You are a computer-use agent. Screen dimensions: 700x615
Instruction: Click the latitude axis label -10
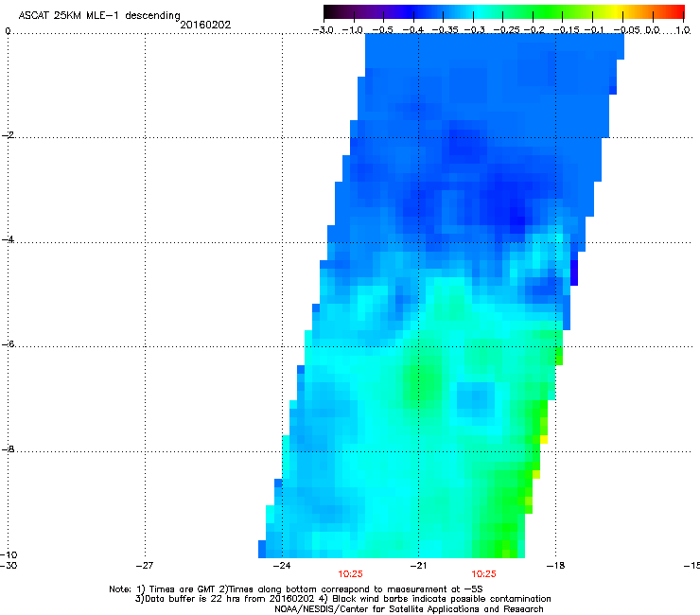[x=9, y=554]
